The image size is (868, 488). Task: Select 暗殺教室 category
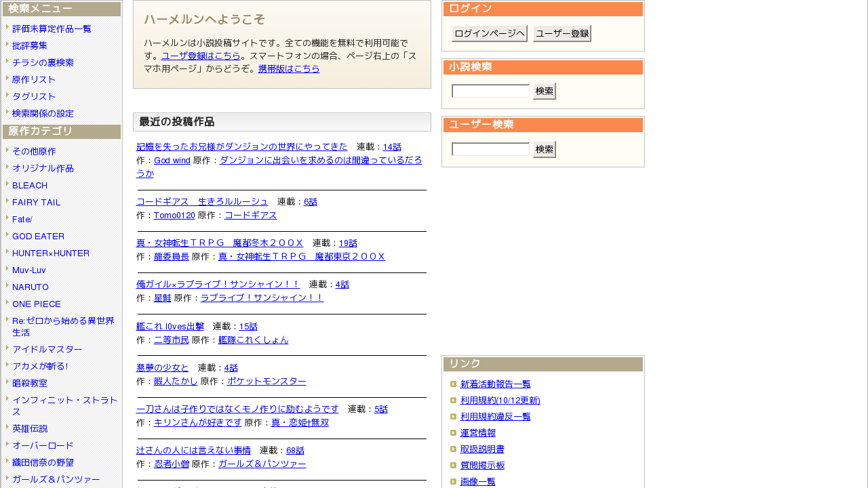(x=30, y=383)
